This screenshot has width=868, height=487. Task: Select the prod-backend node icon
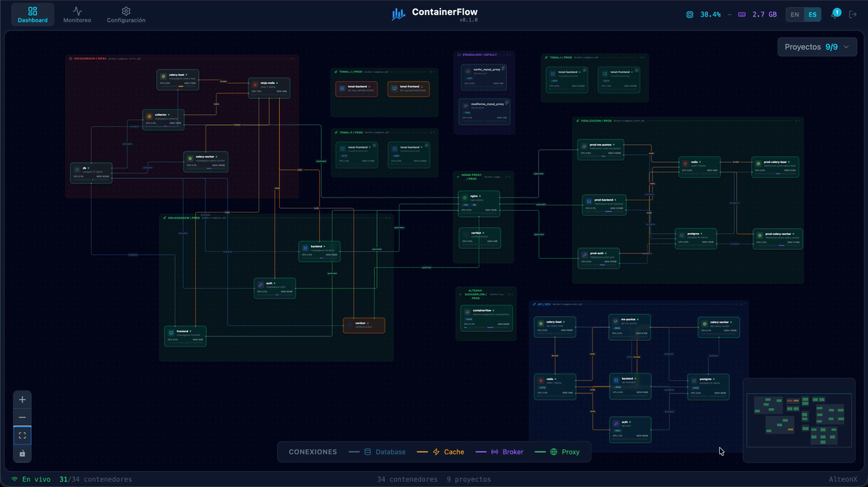coord(588,202)
